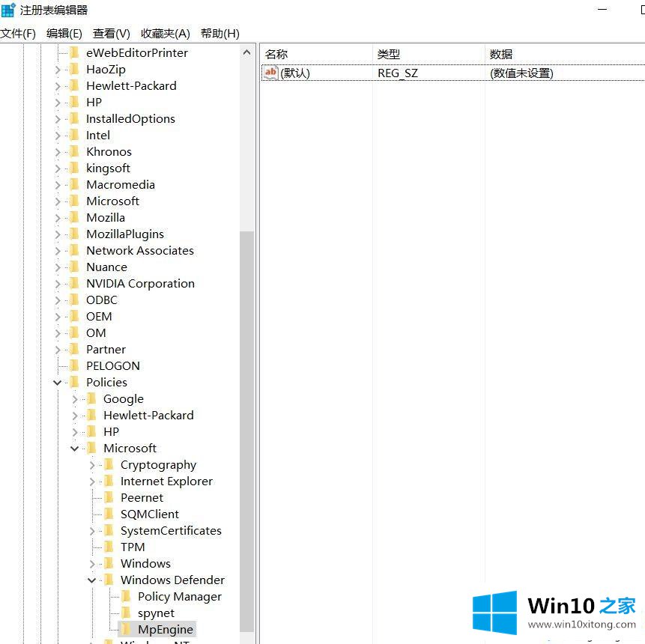Click the spynet folder icon
Image resolution: width=645 pixels, height=644 pixels.
click(x=127, y=613)
